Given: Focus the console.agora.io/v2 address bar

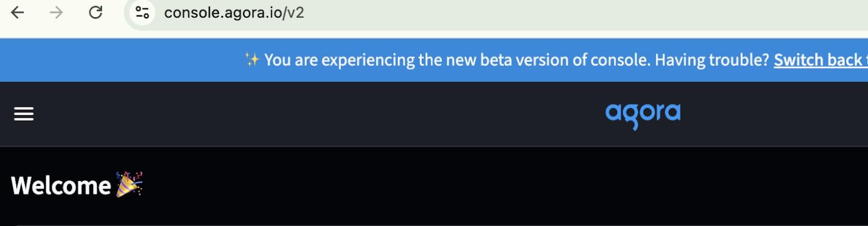Looking at the screenshot, I should coord(446,13).
